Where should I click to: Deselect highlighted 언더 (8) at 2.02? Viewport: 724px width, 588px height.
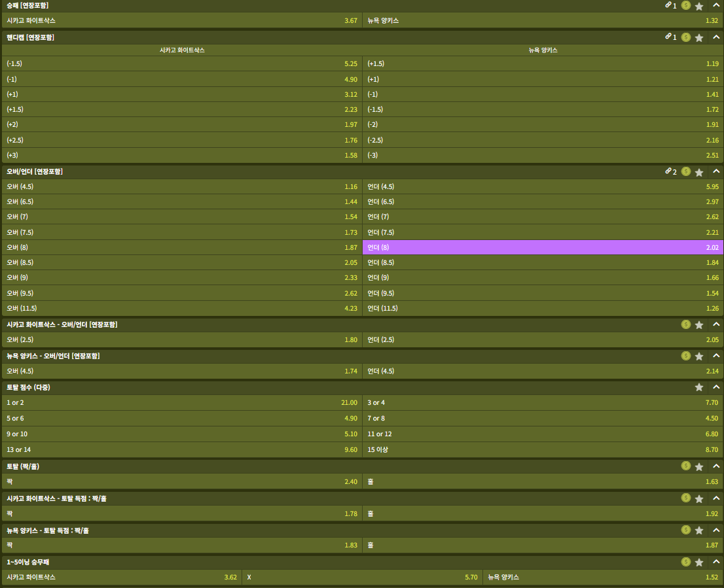point(543,247)
